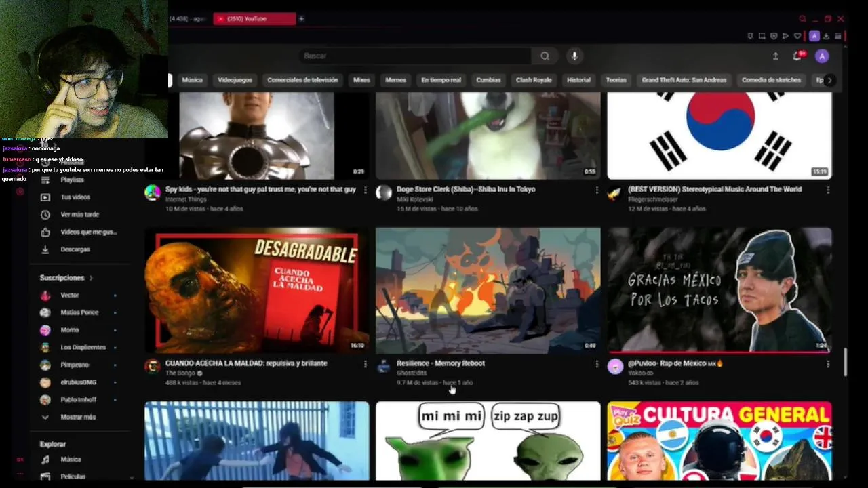Image resolution: width=868 pixels, height=488 pixels.
Task: Open Videos que me gustan
Action: 88,232
